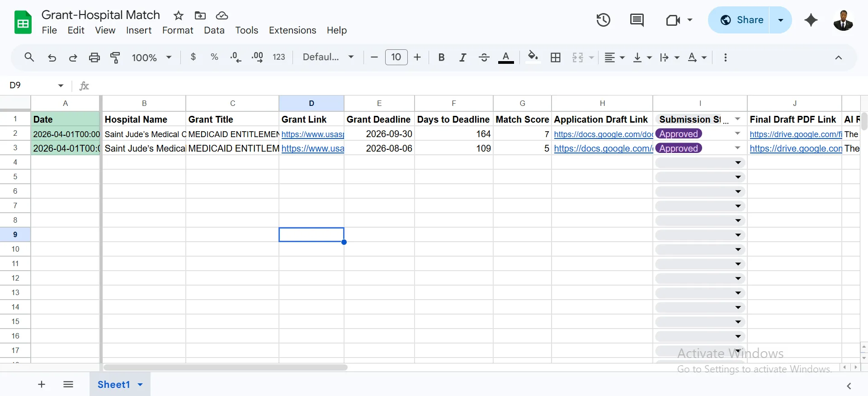Open row 2 Approved status dropdown
The image size is (868, 396).
(737, 134)
